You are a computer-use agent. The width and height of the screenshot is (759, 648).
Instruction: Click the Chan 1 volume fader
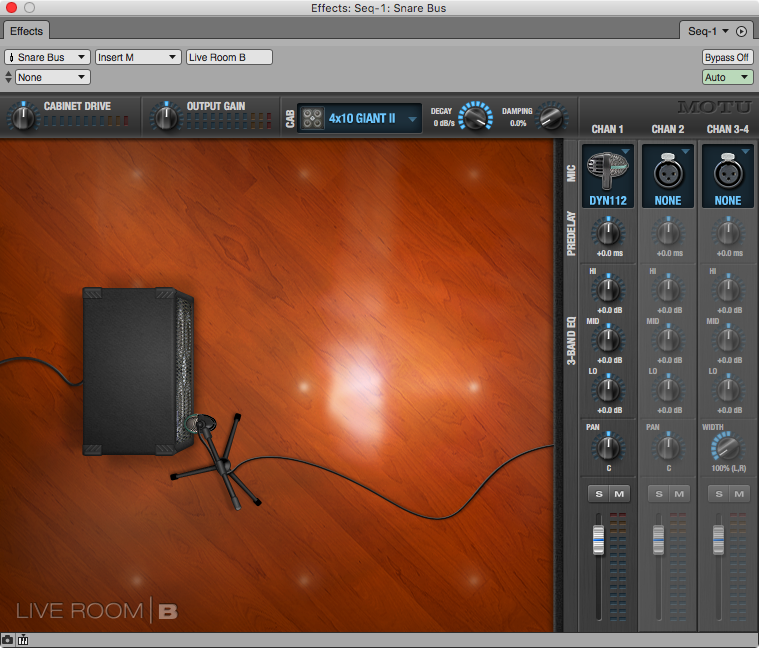pyautogui.click(x=599, y=540)
